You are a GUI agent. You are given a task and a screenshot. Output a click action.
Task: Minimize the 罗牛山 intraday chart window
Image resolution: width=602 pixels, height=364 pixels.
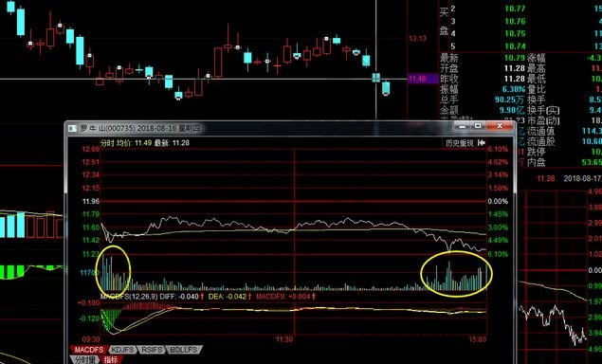pyautogui.click(x=463, y=126)
